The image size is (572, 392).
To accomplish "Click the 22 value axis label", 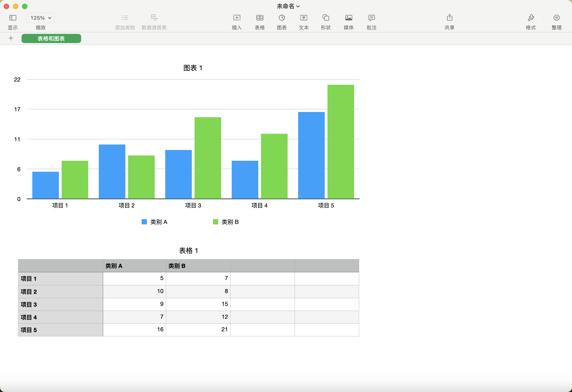I will tap(17, 79).
